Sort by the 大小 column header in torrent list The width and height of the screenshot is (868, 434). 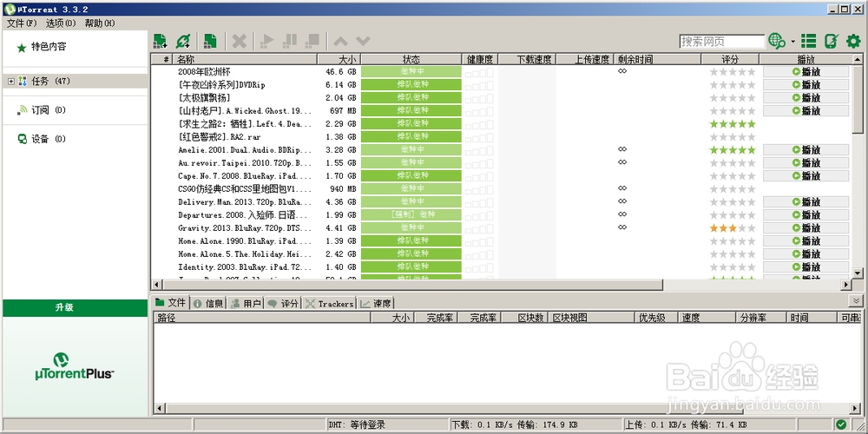click(339, 59)
